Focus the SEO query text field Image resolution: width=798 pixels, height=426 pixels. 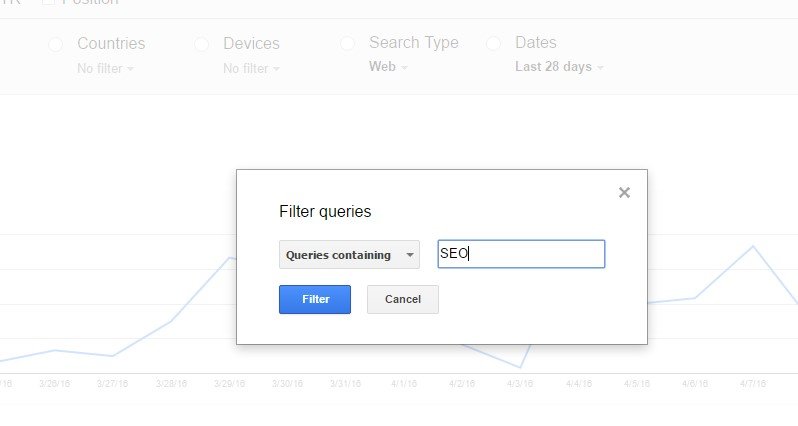click(x=521, y=254)
